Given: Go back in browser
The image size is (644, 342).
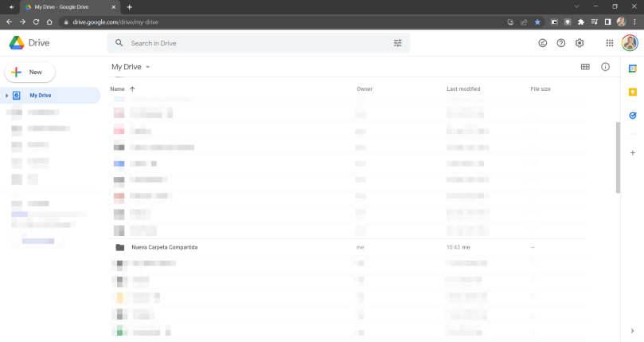Looking at the screenshot, I should [9, 22].
